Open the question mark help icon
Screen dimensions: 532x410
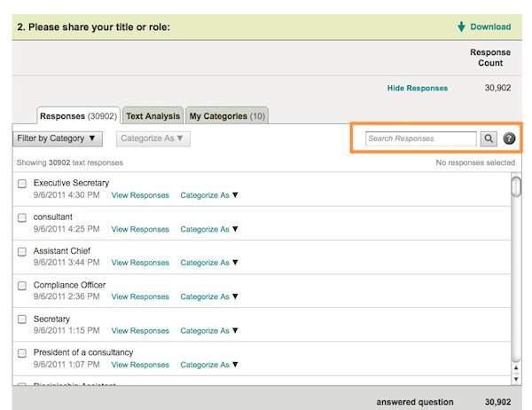tap(509, 138)
